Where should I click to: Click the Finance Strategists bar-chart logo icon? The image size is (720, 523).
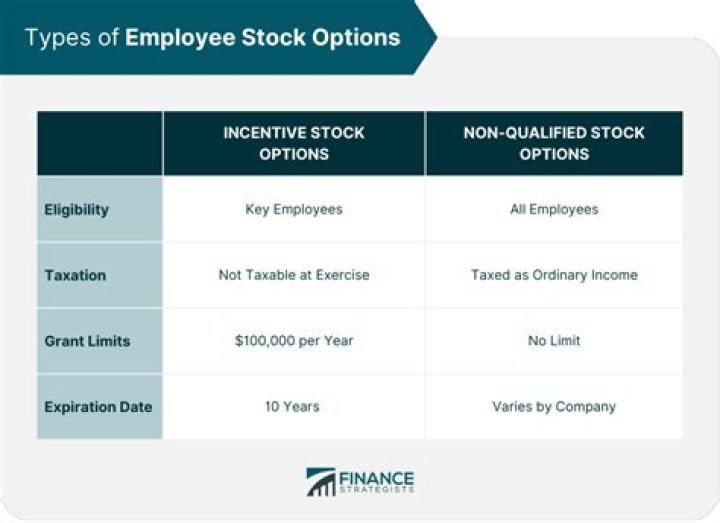321,482
